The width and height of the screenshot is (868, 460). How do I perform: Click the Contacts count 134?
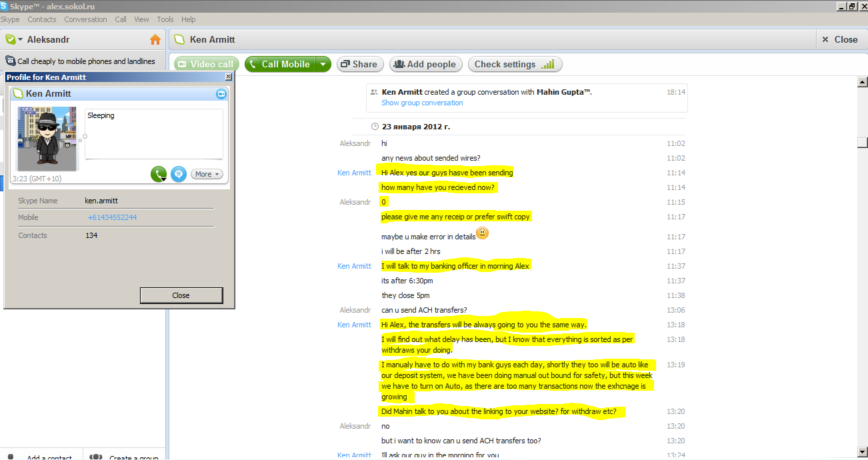pos(91,235)
